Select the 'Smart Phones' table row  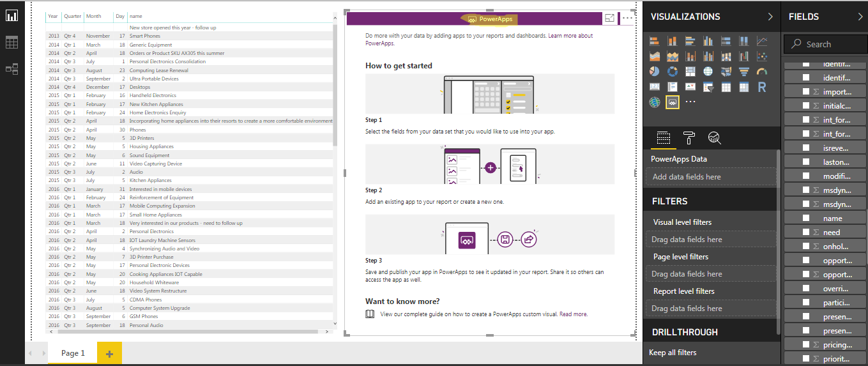189,36
